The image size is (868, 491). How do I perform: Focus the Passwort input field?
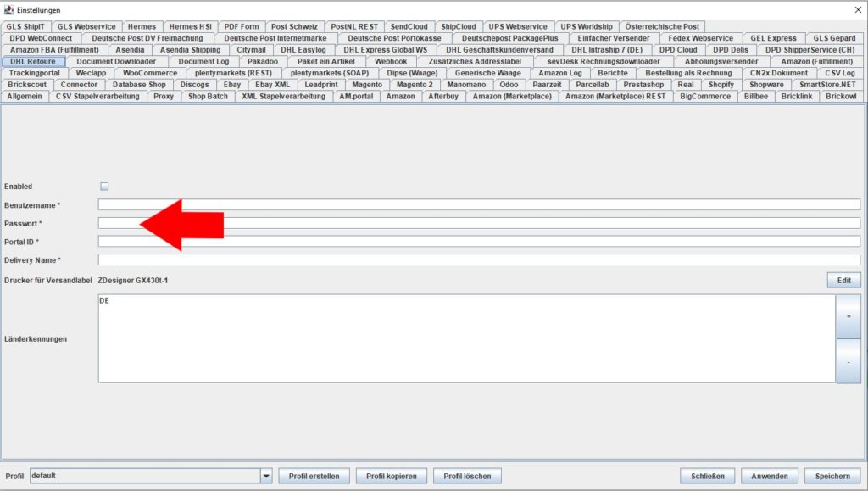click(479, 223)
